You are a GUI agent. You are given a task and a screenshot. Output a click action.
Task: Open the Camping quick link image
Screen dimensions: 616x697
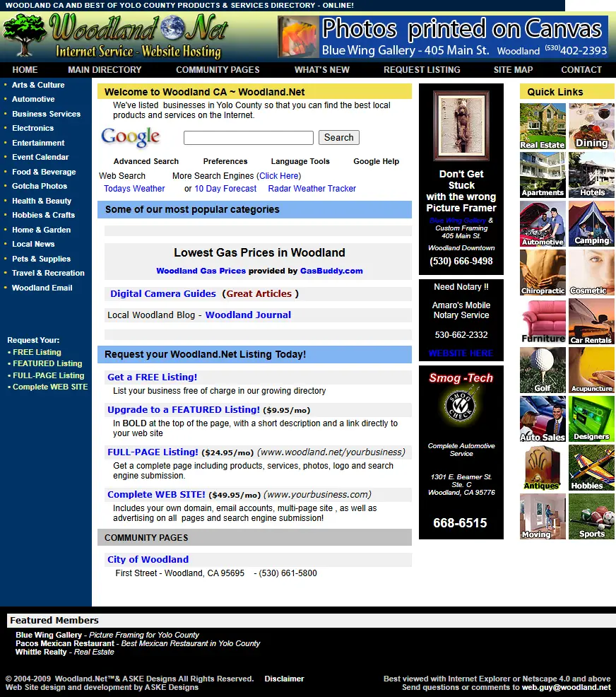[x=591, y=223]
